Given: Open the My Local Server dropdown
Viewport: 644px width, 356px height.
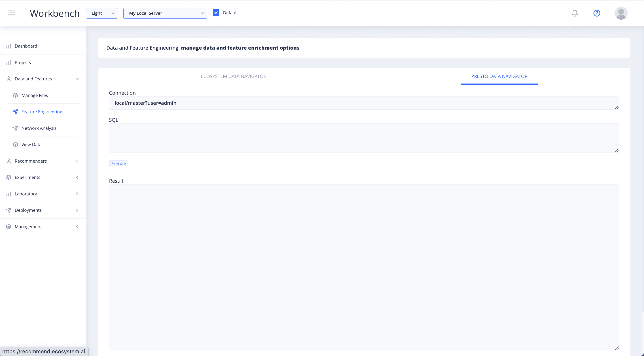Looking at the screenshot, I should 165,13.
